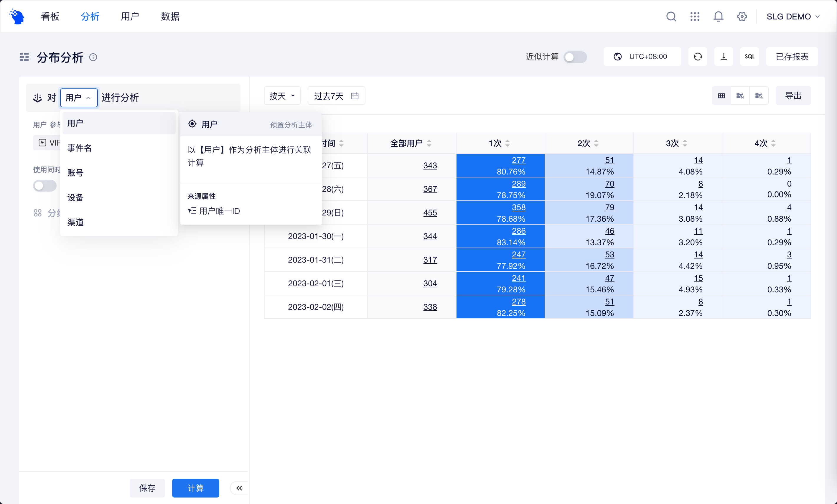Click the download icon button

[724, 56]
